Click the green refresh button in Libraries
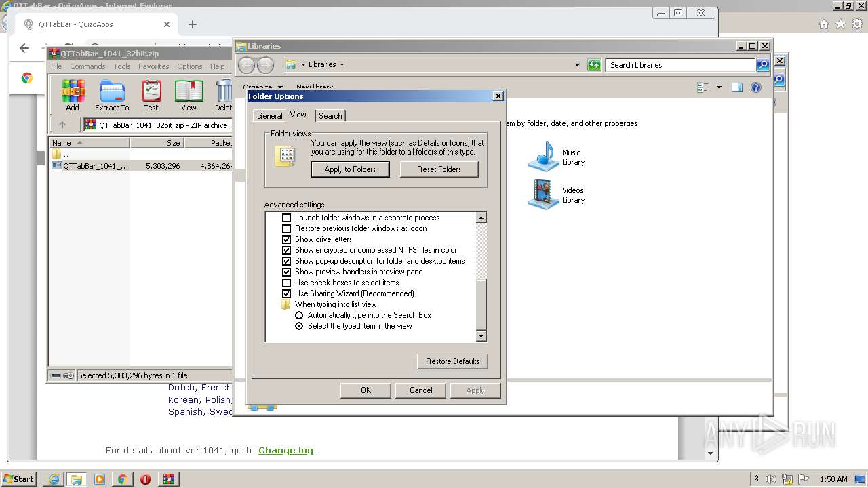 [594, 65]
